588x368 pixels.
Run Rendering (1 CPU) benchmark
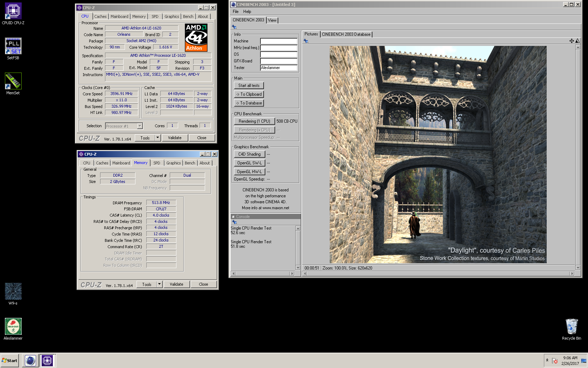coord(254,121)
